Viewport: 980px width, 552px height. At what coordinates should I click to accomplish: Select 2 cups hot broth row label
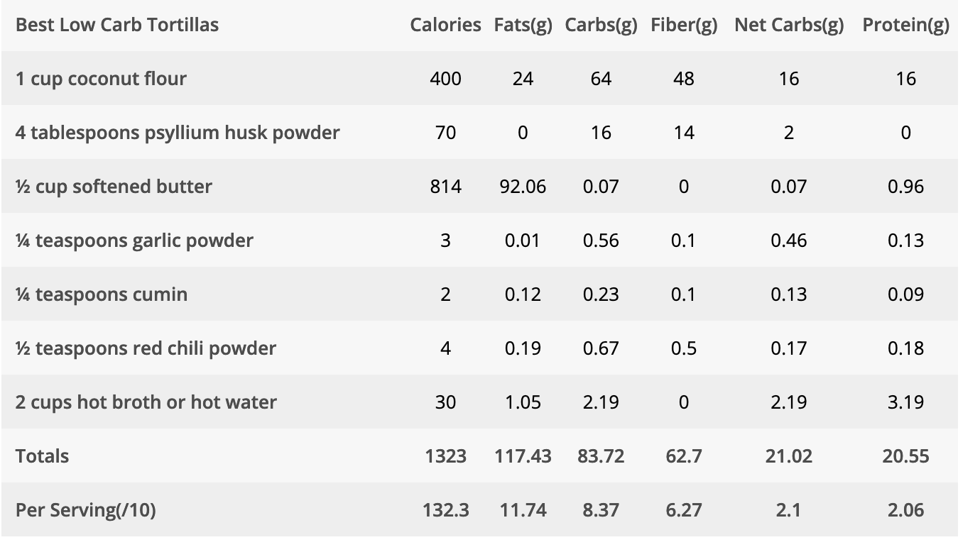[x=146, y=402]
